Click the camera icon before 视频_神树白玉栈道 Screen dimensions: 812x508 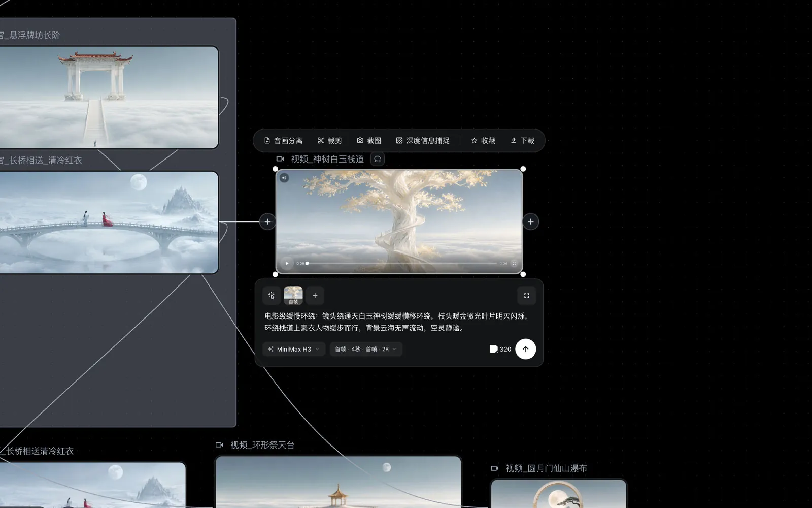pos(280,159)
